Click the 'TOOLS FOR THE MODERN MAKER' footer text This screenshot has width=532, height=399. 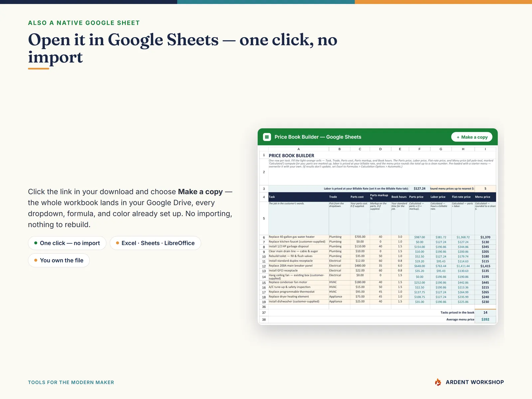pyautogui.click(x=71, y=382)
